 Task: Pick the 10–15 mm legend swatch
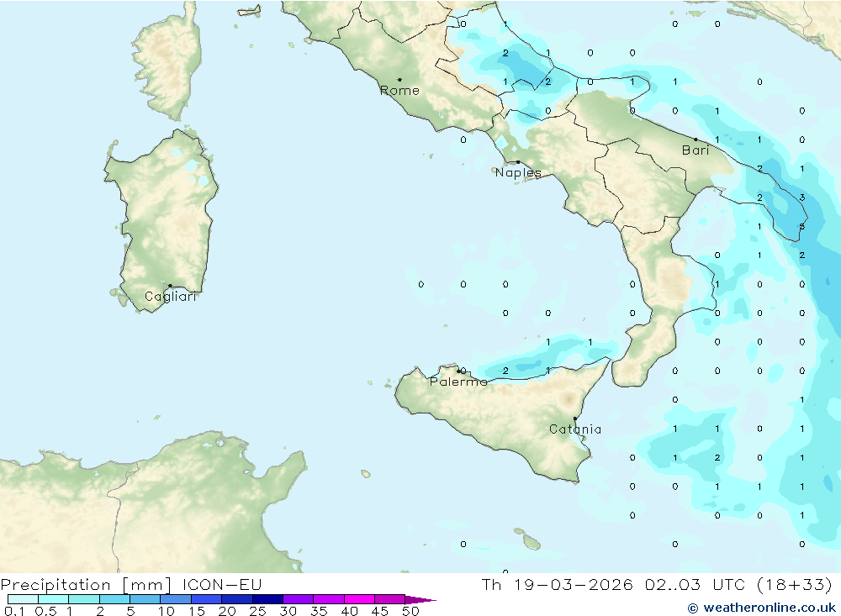click(176, 599)
